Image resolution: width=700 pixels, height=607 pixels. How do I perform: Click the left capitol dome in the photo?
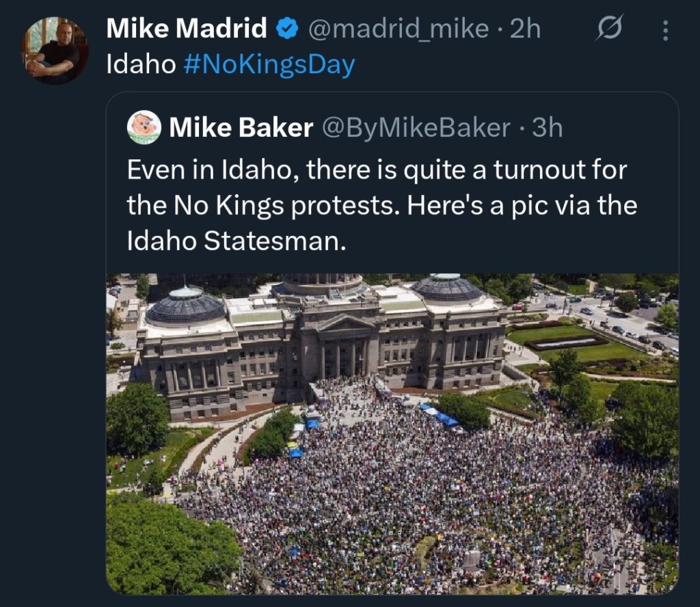tap(186, 306)
